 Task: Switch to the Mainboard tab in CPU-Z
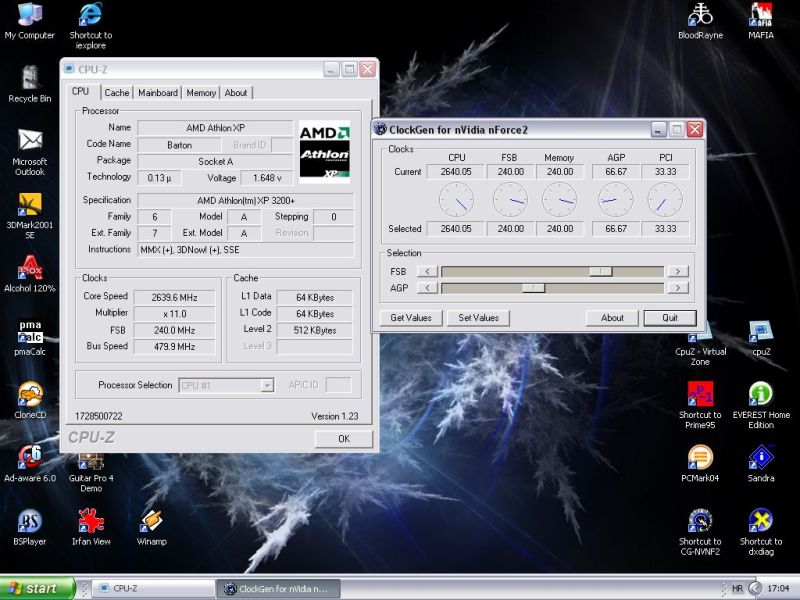click(x=158, y=93)
